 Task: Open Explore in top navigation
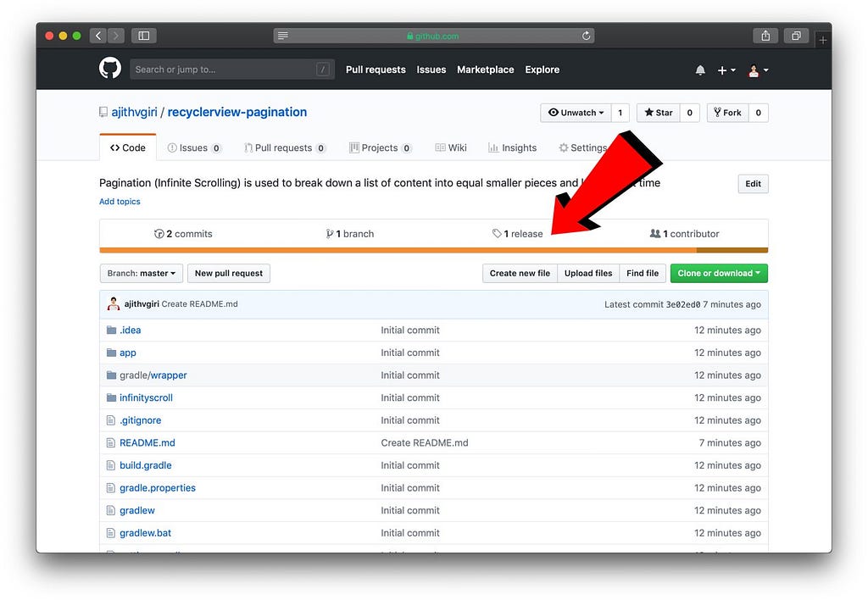[x=542, y=69]
